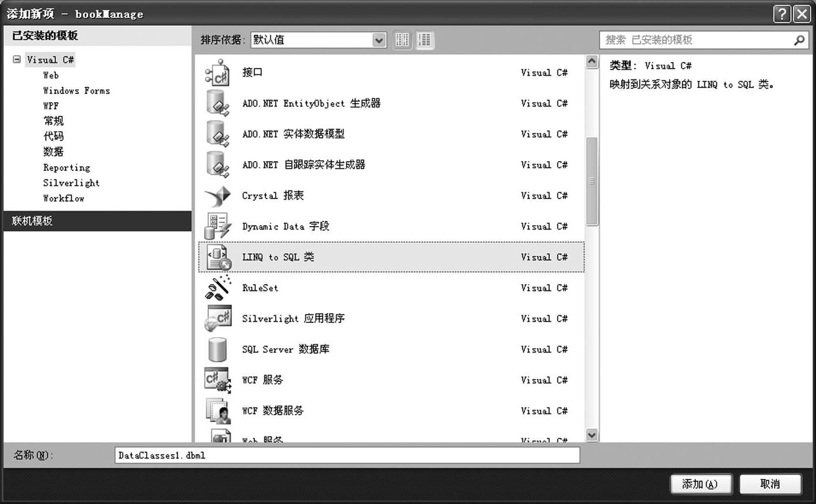The image size is (816, 504).
Task: Select the RuleSet template icon
Action: (x=218, y=288)
